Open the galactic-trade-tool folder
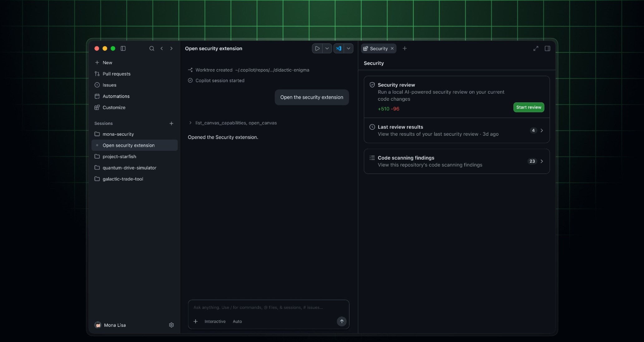The height and width of the screenshot is (342, 644). (x=134, y=179)
